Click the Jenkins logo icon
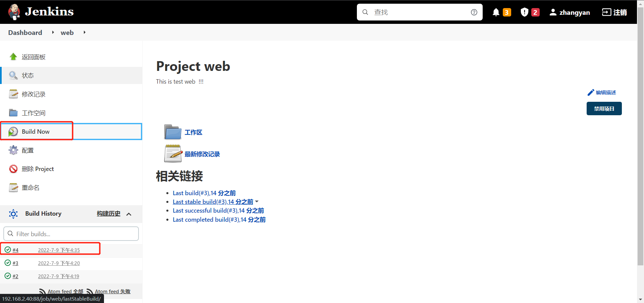 point(14,12)
